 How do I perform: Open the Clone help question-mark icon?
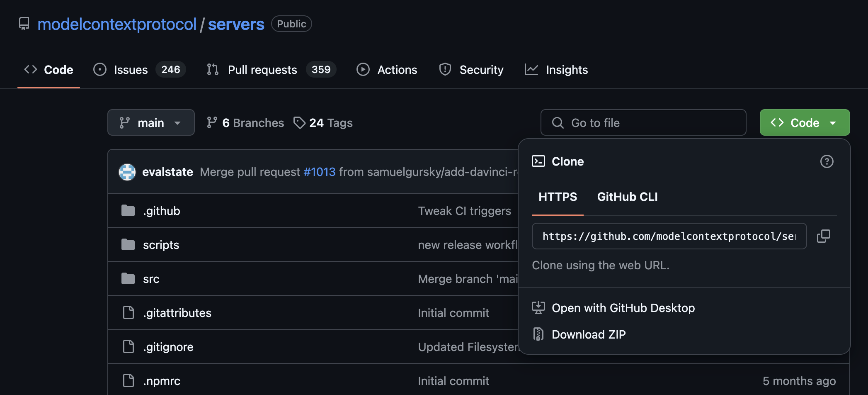click(x=827, y=161)
